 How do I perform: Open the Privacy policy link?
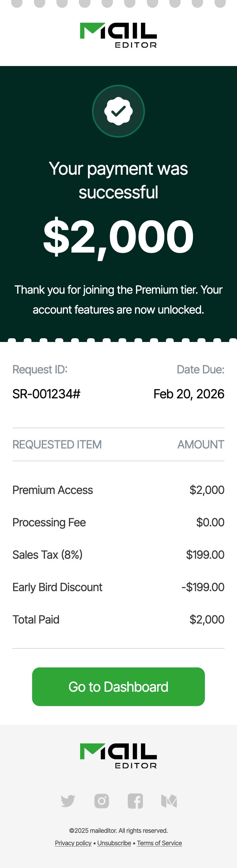tap(73, 843)
